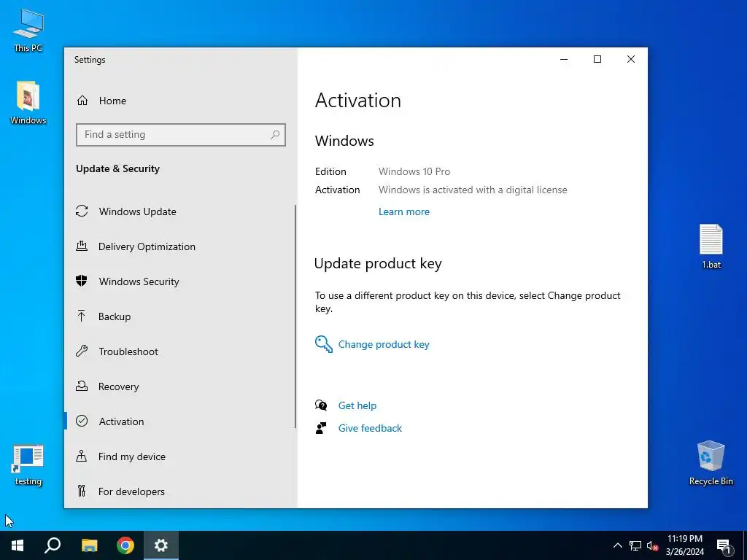Screen dimensions: 747x560
Task: Click 'Windows is activated with a digital license'
Action: coord(473,190)
